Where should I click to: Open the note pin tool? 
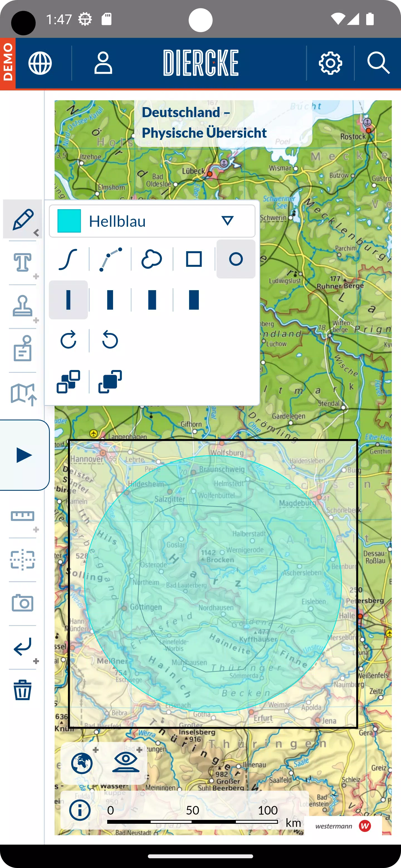[x=23, y=349]
